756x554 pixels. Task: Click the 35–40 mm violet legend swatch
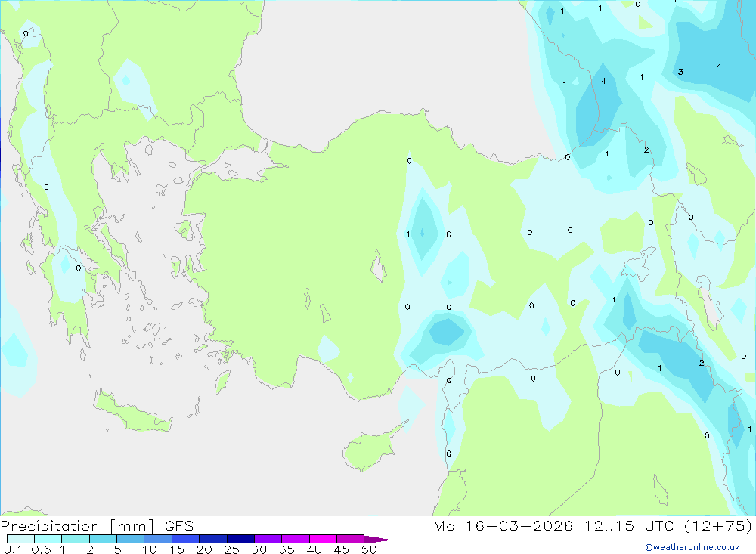click(295, 539)
